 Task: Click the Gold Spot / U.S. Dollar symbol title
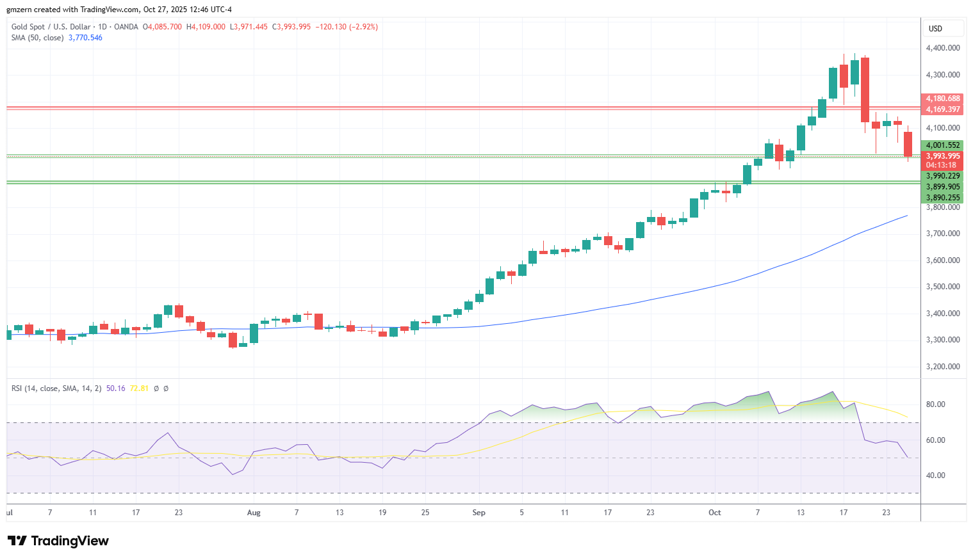point(51,27)
